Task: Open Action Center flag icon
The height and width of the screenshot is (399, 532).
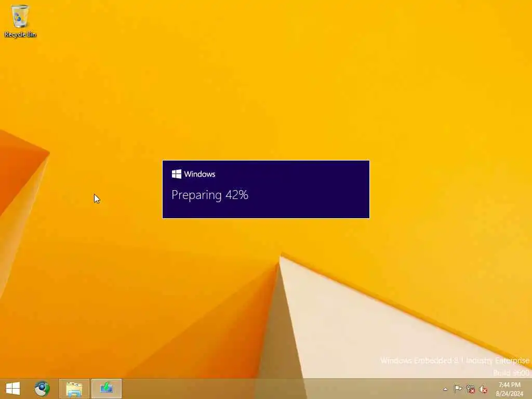Action: [x=458, y=389]
